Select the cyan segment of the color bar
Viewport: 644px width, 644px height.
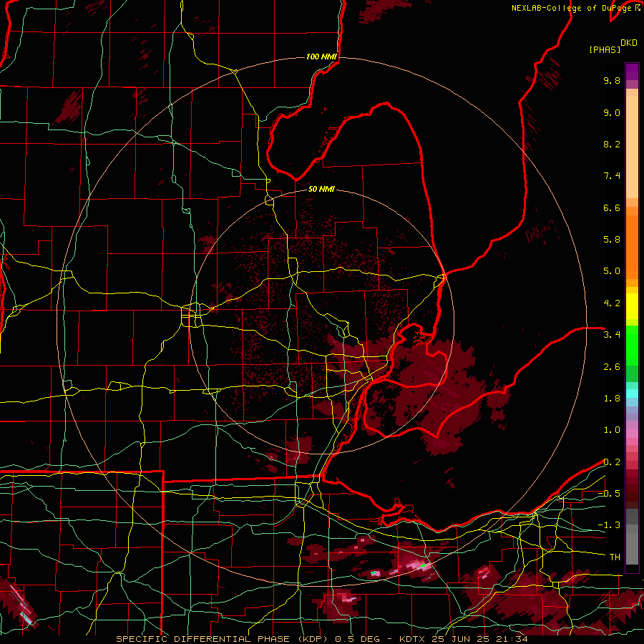point(632,394)
